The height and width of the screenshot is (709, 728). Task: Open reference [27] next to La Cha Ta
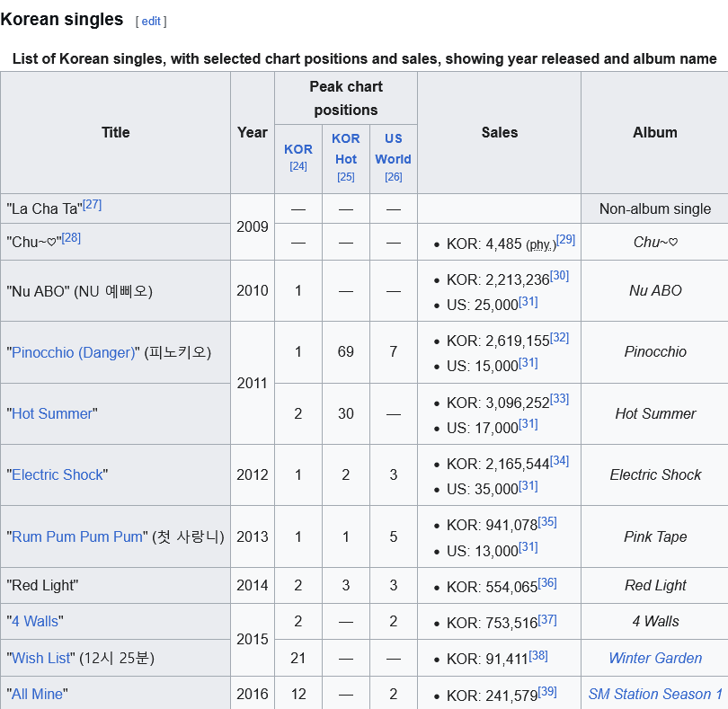92,204
